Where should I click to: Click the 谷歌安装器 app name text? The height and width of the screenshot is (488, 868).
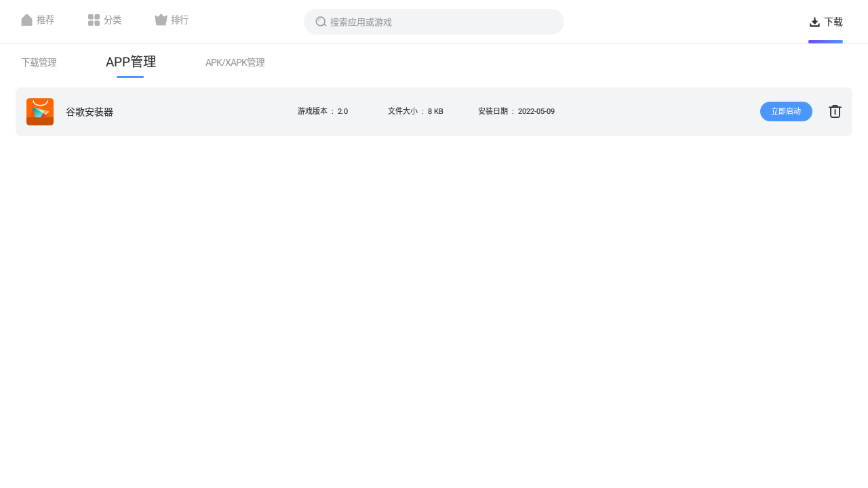pyautogui.click(x=89, y=111)
